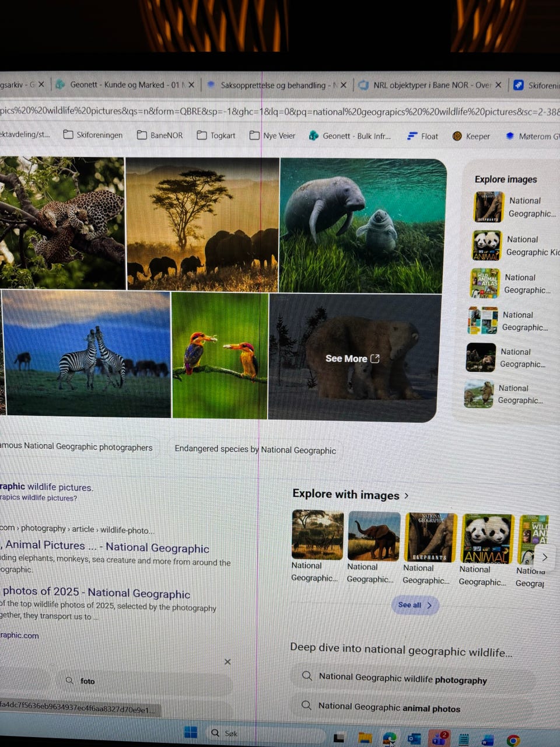Open Word from the taskbar
This screenshot has width=560, height=747.
click(x=488, y=740)
